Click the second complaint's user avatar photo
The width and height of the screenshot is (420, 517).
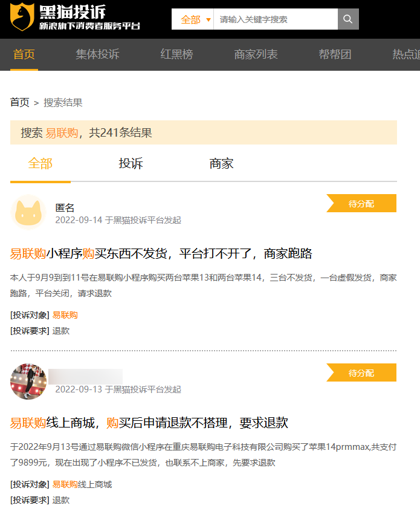pos(28,382)
